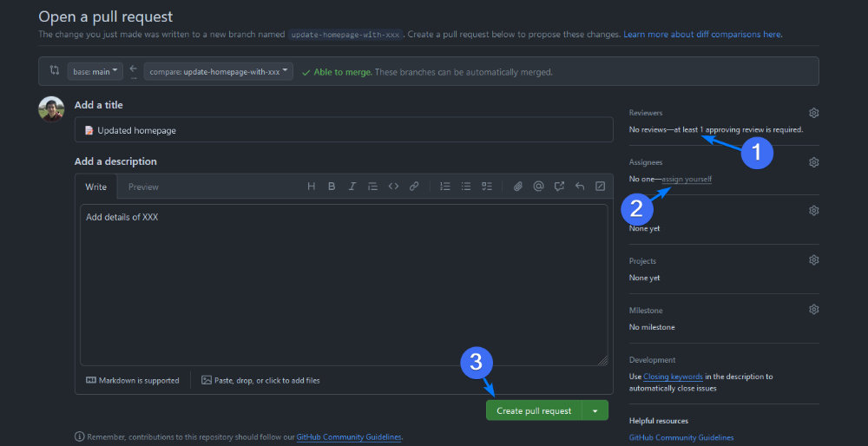
Task: Open the compare branch dropdown
Action: point(219,72)
